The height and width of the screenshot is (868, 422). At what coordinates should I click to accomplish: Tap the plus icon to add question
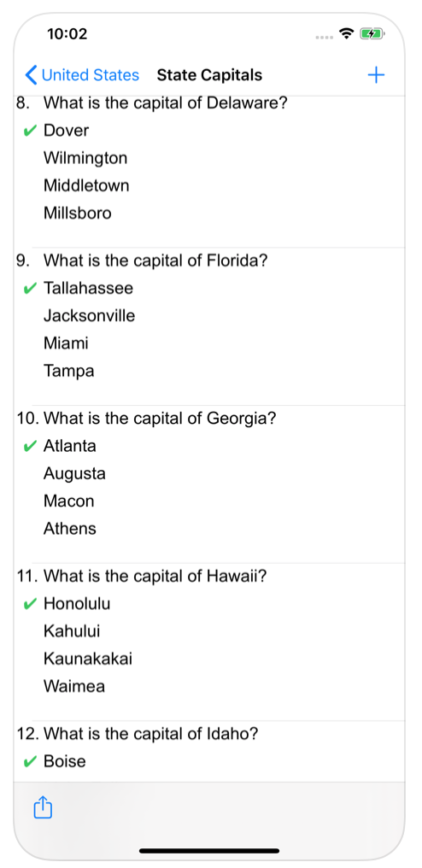pyautogui.click(x=376, y=74)
